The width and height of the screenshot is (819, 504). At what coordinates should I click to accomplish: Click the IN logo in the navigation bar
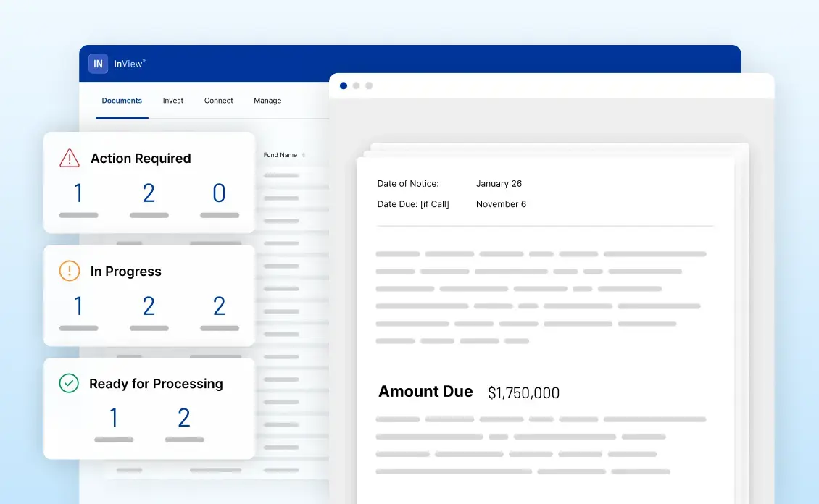click(x=98, y=63)
